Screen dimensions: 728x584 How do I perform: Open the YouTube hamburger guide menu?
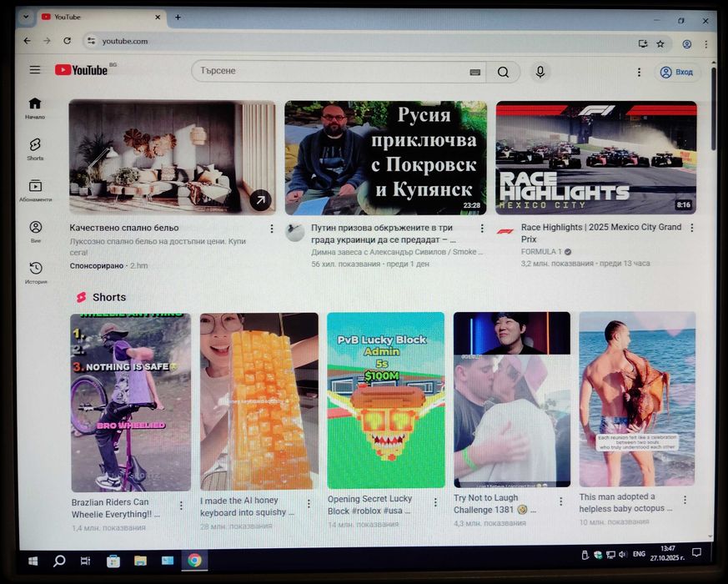pyautogui.click(x=35, y=70)
